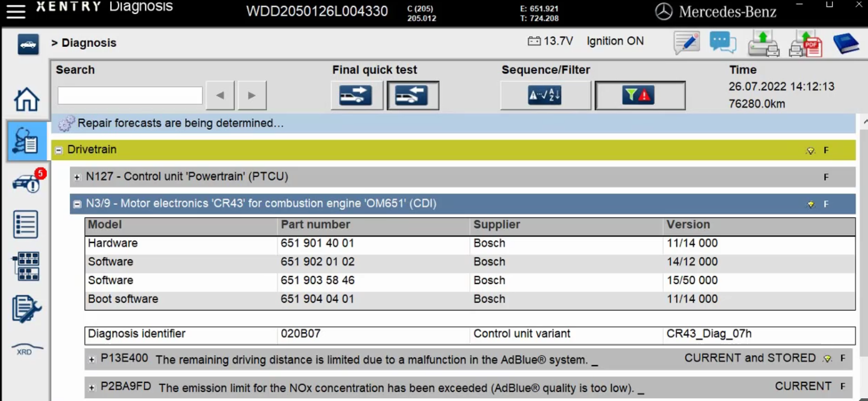
Task: Minimize the XENTRY window
Action: tap(799, 5)
